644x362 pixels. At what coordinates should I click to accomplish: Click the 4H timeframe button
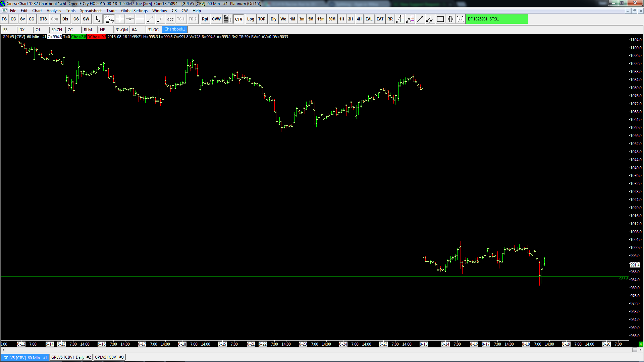coord(359,19)
